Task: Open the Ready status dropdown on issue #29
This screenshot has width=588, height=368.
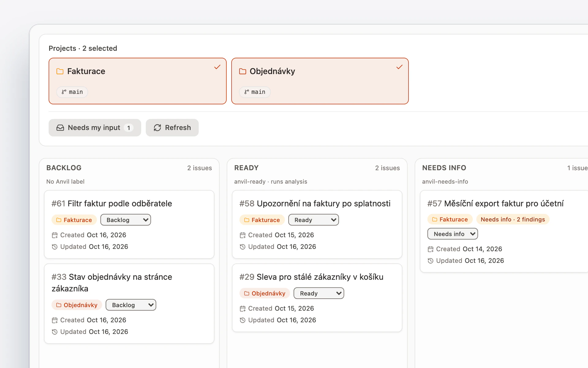Action: (319, 293)
